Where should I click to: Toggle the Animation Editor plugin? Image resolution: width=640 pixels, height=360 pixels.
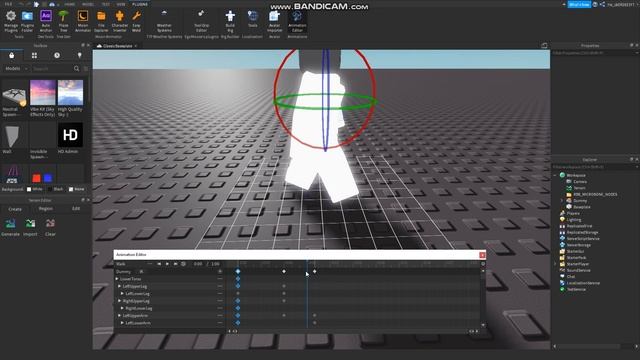coord(297,21)
